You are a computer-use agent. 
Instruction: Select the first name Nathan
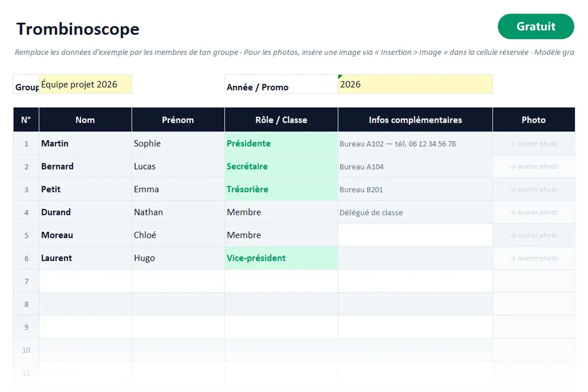pyautogui.click(x=178, y=212)
